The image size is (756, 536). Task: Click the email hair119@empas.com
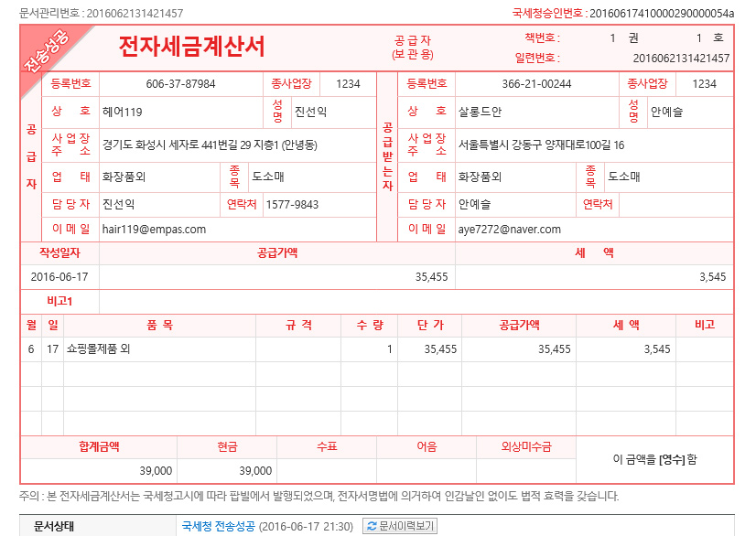pos(154,230)
